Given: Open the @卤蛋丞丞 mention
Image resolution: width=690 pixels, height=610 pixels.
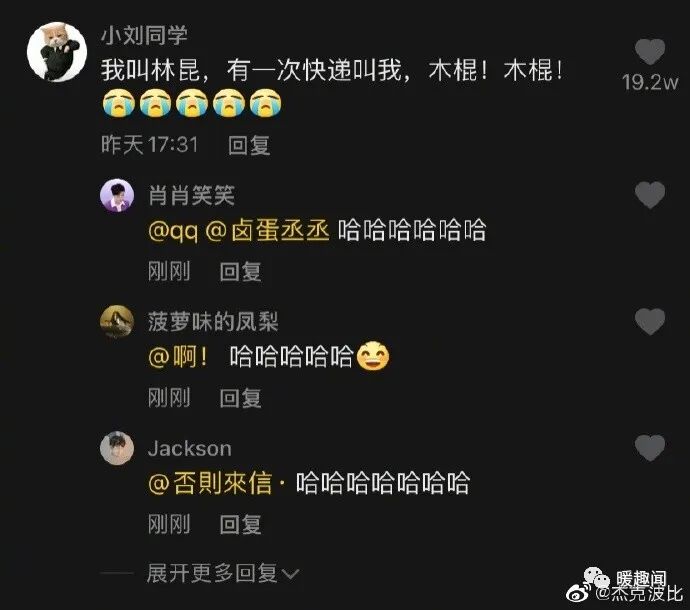Looking at the screenshot, I should (268, 230).
